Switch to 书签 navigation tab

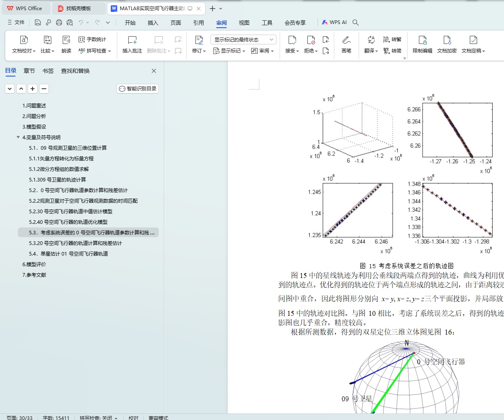(48, 71)
